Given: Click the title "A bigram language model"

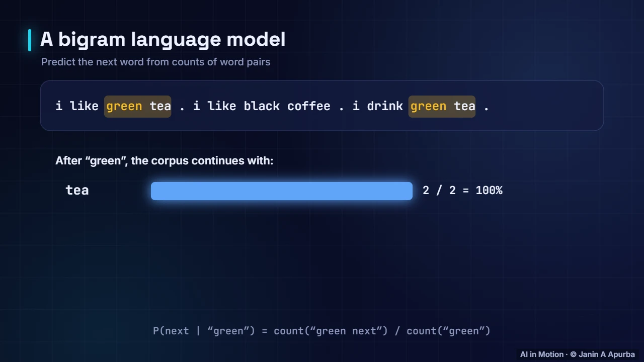Looking at the screenshot, I should [x=163, y=40].
